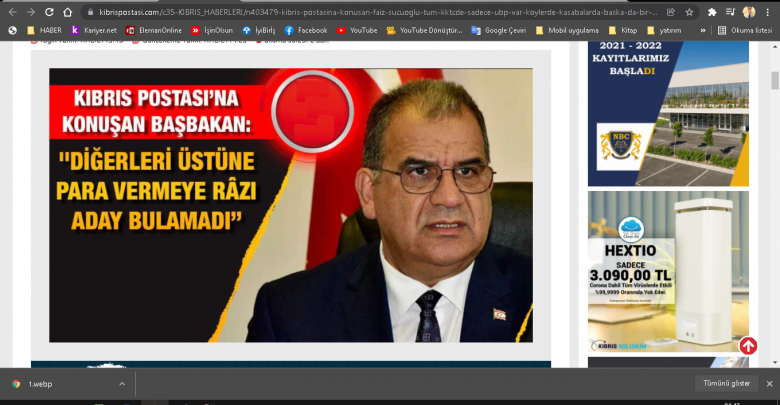Go to the browser home page

click(x=67, y=12)
